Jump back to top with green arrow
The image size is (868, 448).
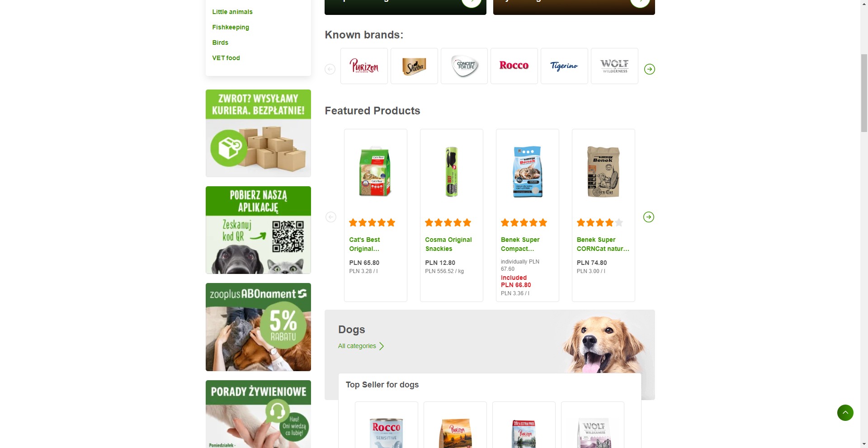click(845, 413)
